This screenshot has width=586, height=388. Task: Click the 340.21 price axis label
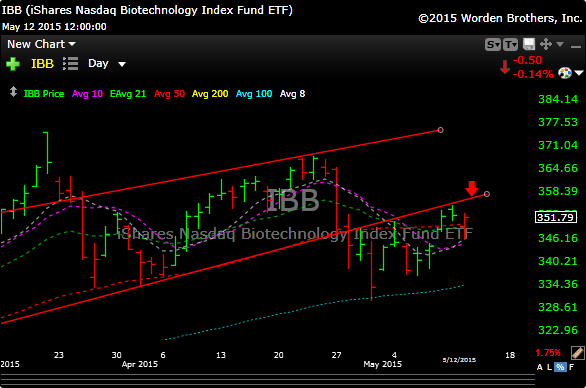[x=558, y=261]
